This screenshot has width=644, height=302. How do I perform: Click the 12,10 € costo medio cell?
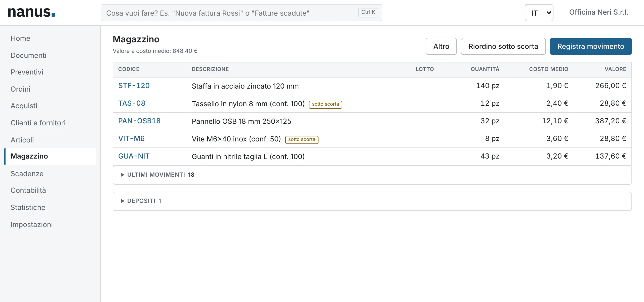[x=555, y=121]
